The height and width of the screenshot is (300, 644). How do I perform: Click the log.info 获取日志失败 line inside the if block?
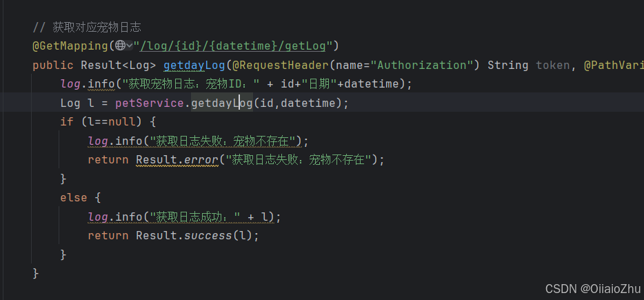click(x=198, y=141)
